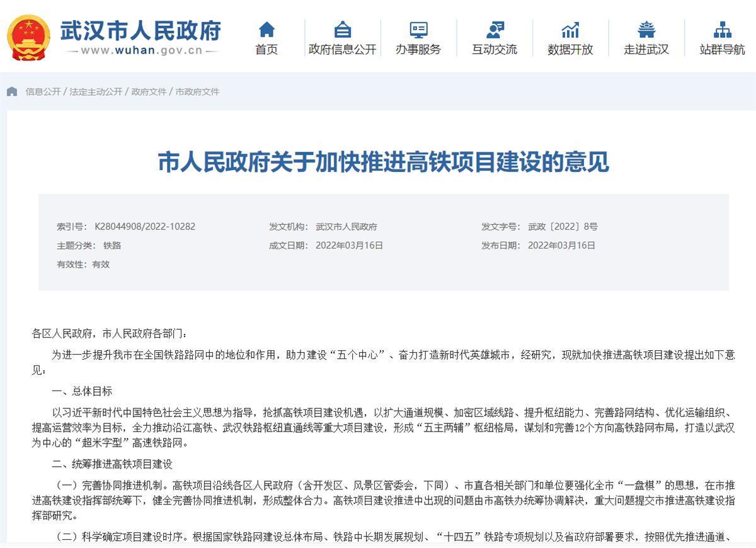Click the home house icon
756x548 pixels.
[266, 30]
